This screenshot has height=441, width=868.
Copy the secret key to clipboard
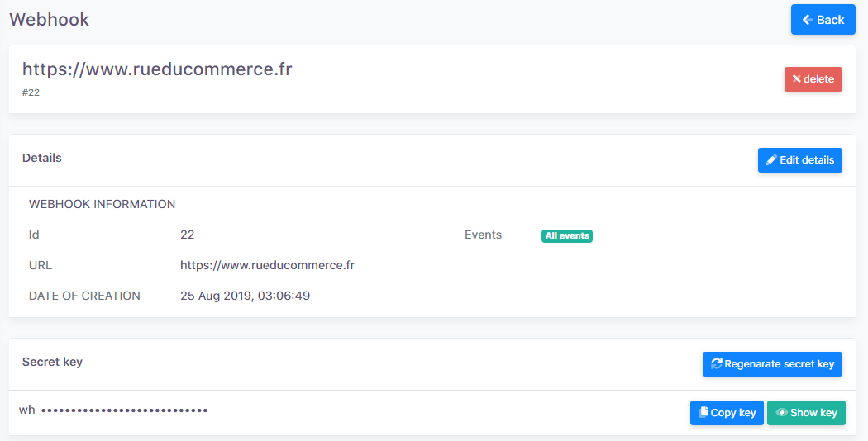(727, 413)
